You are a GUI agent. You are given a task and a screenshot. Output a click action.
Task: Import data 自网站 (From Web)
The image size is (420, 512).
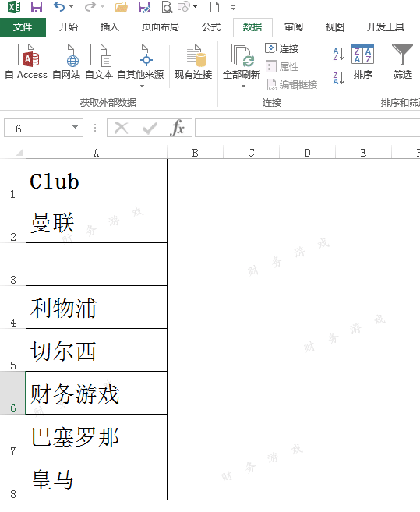point(66,62)
